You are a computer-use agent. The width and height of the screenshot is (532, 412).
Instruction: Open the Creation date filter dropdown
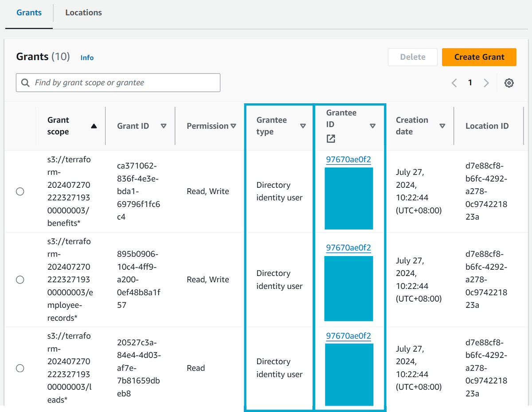(442, 126)
